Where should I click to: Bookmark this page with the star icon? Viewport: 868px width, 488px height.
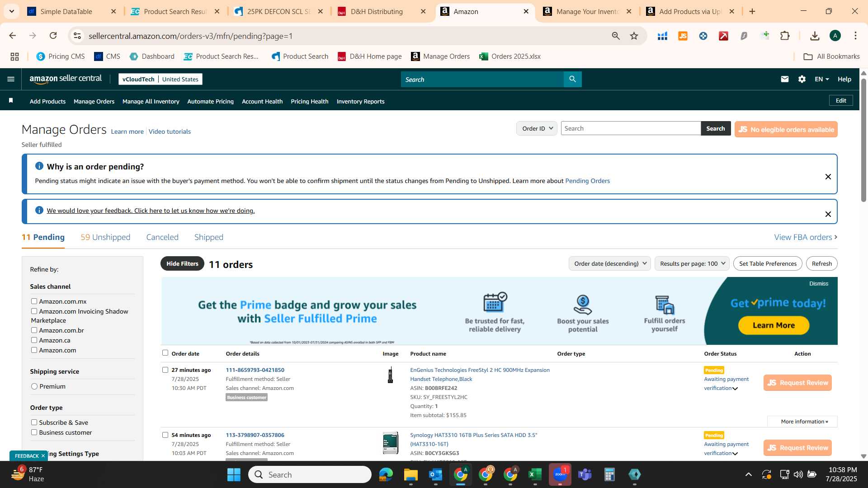coord(634,36)
